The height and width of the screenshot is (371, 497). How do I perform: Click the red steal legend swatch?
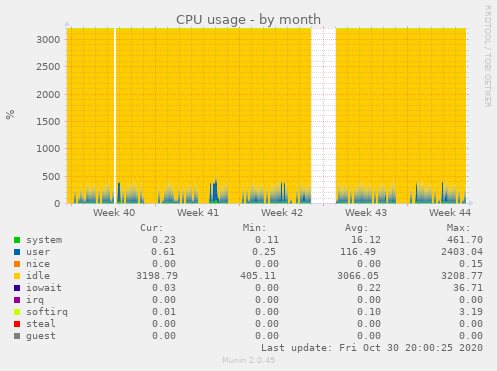[x=17, y=324]
